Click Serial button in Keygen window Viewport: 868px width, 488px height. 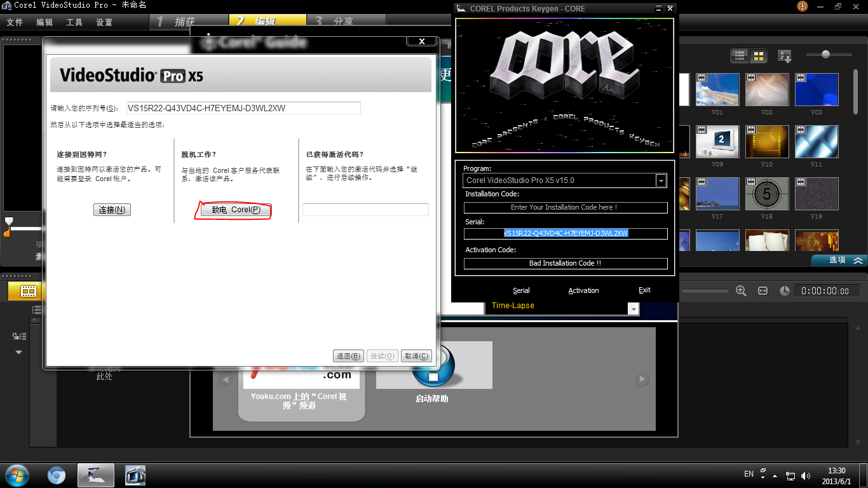(x=521, y=290)
